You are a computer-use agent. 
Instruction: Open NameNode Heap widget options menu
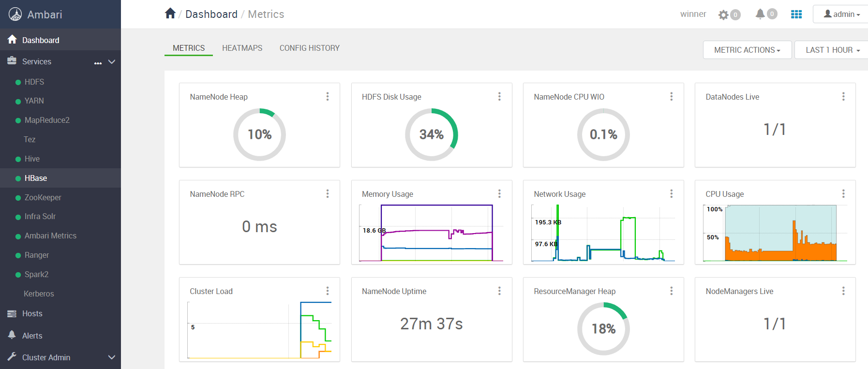click(x=328, y=97)
